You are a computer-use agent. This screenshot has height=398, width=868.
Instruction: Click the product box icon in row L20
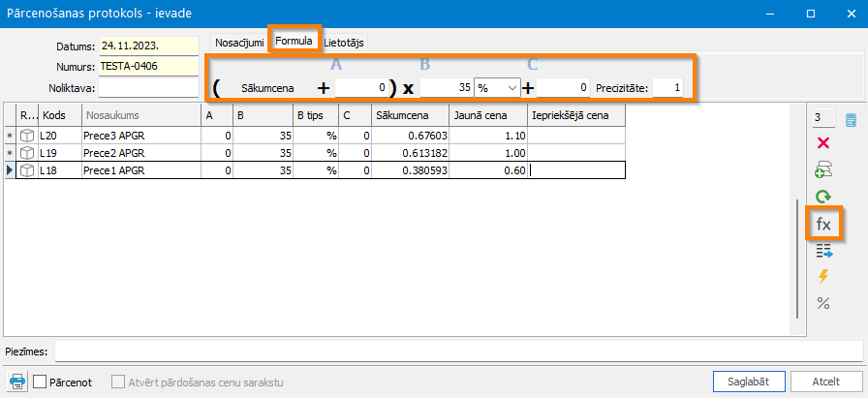point(27,136)
